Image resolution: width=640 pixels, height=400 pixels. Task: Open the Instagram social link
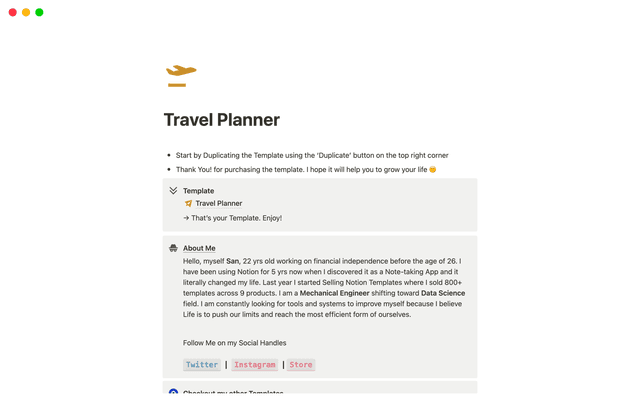(254, 365)
